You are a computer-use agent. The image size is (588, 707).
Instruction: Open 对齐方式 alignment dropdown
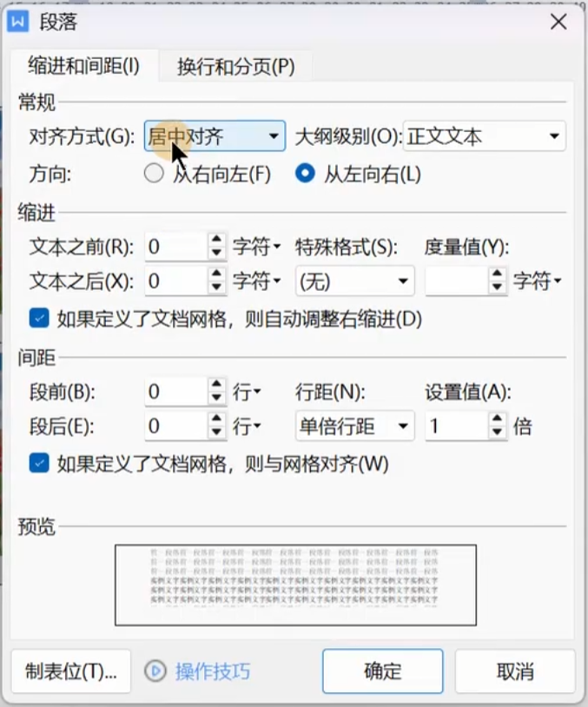(x=215, y=135)
